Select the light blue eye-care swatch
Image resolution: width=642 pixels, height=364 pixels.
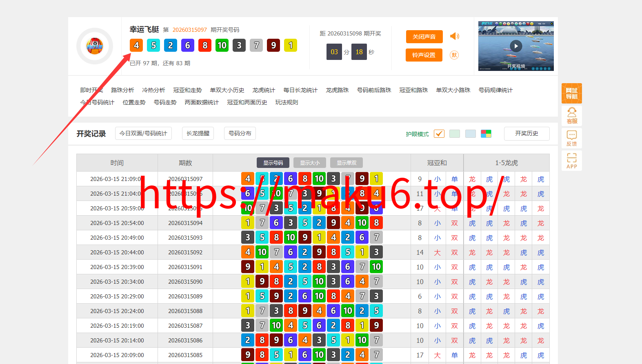[x=471, y=134]
